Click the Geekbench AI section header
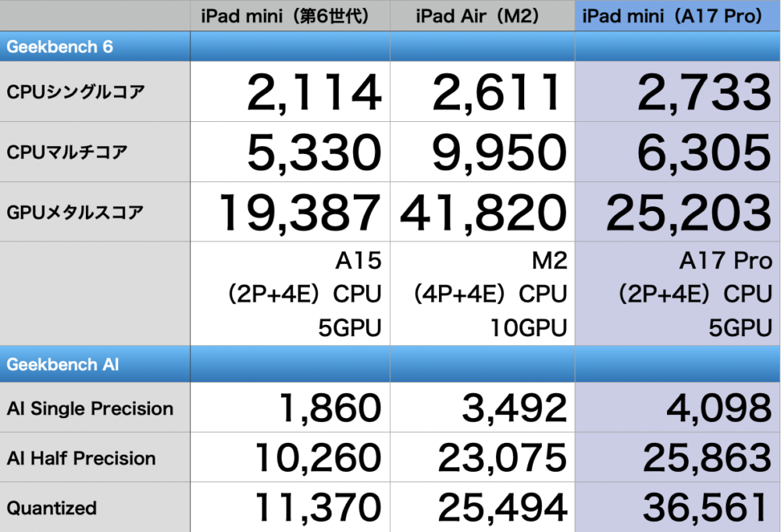 63,365
